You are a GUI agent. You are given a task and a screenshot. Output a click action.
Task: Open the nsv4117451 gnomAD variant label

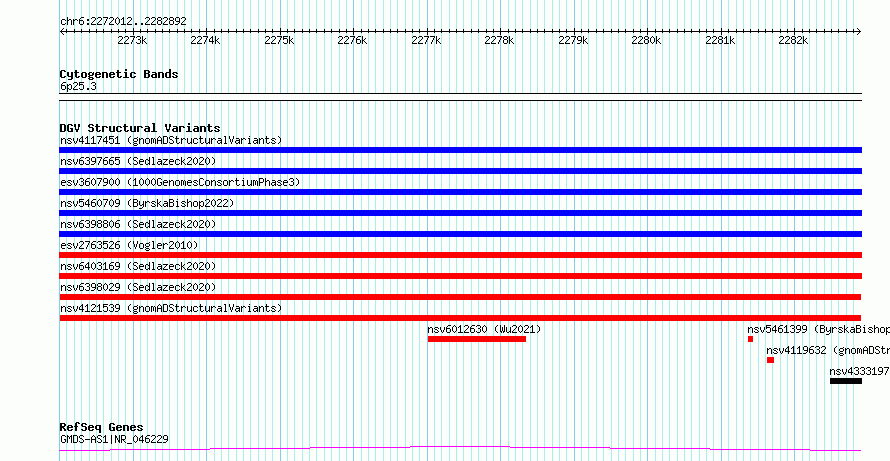coord(171,140)
